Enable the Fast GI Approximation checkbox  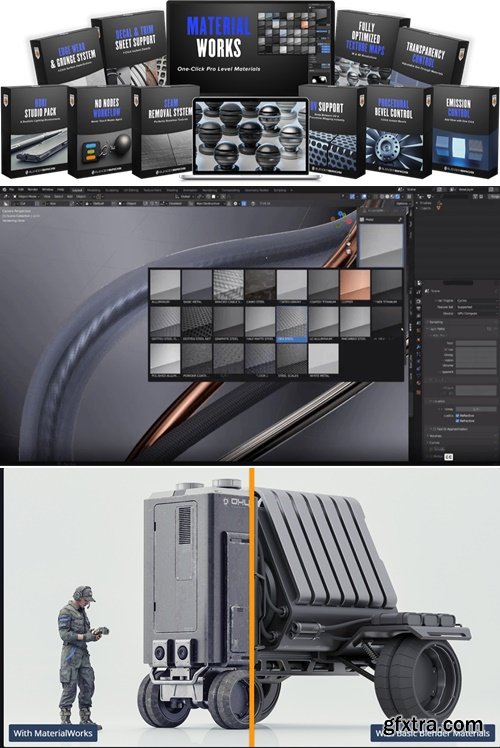point(434,429)
